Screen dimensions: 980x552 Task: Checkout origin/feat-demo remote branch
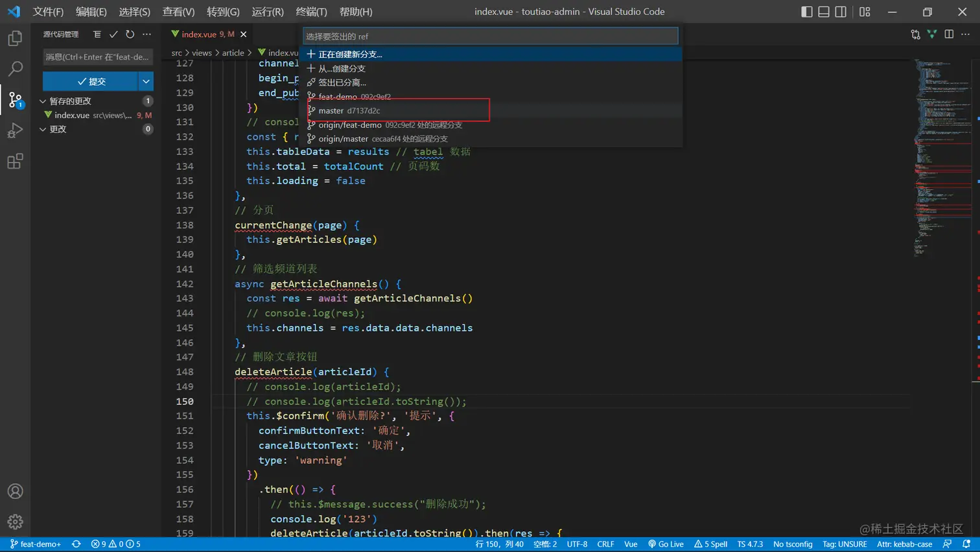(x=492, y=125)
